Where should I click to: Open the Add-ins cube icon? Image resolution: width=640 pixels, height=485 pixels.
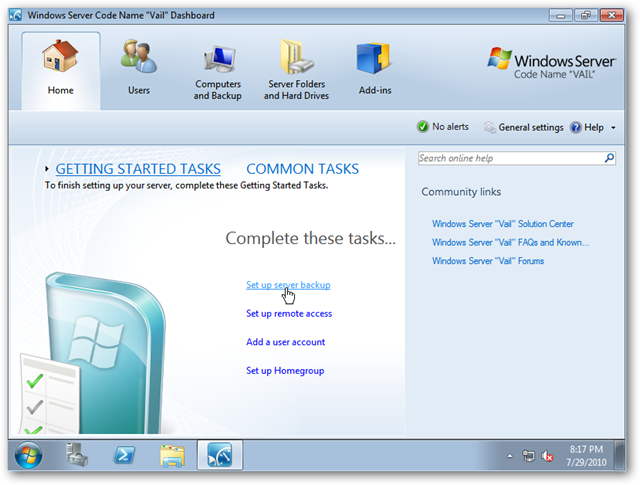(x=373, y=58)
